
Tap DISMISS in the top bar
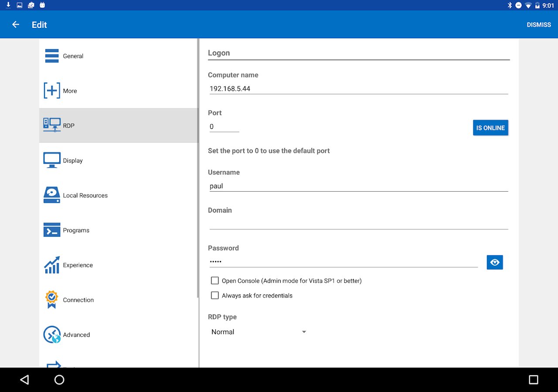(x=539, y=25)
